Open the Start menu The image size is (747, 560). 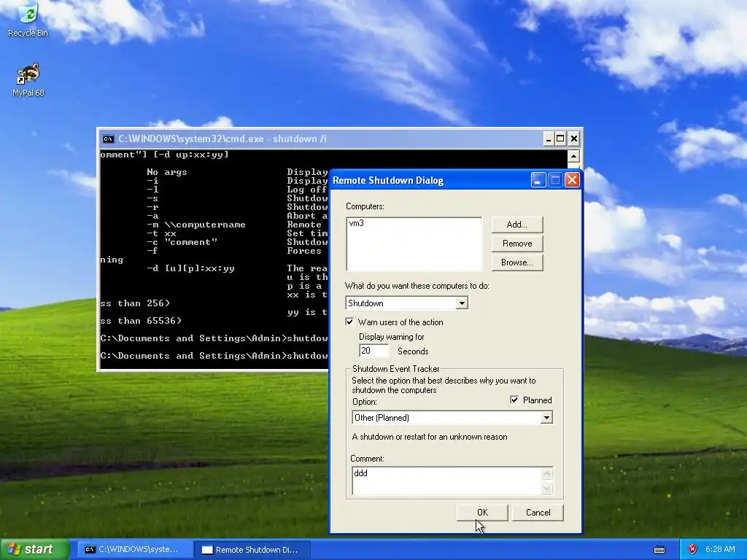[34, 549]
